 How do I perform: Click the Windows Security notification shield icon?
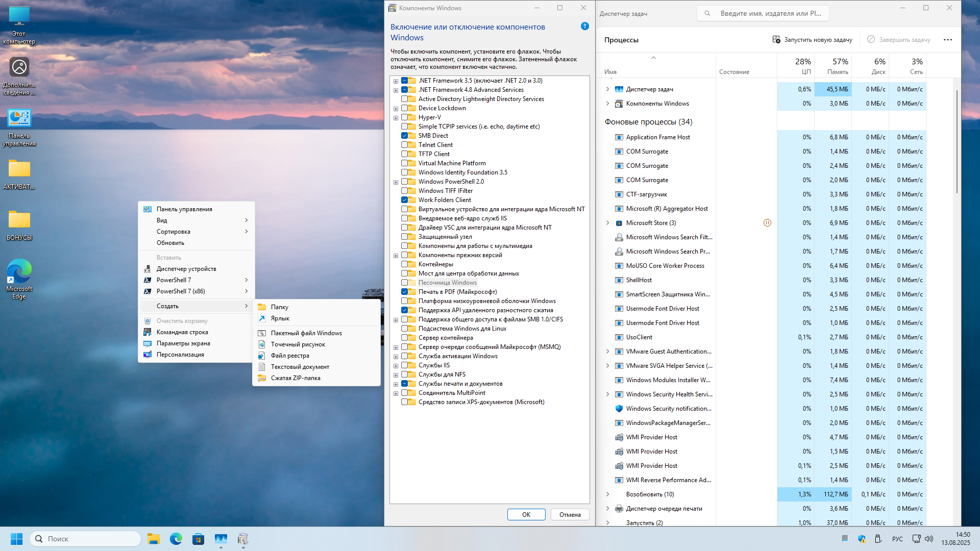[x=619, y=409]
